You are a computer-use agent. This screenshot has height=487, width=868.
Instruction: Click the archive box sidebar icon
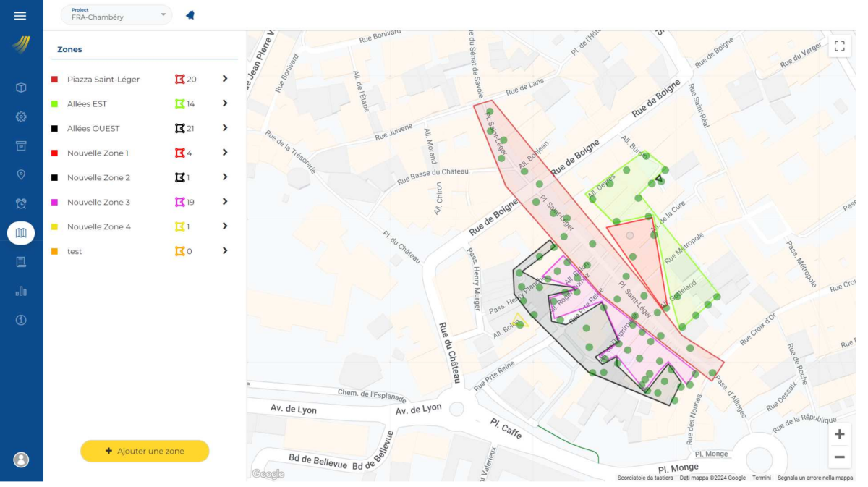(x=21, y=145)
